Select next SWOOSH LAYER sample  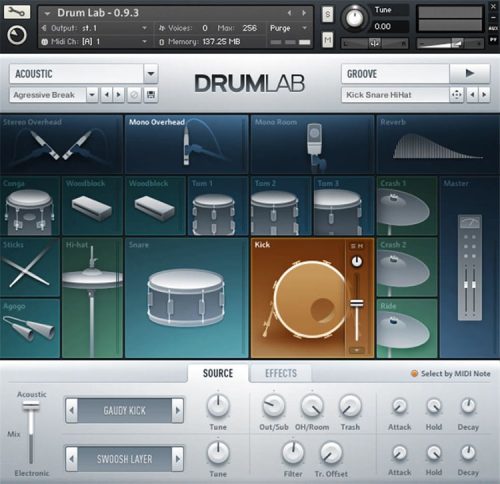178,459
